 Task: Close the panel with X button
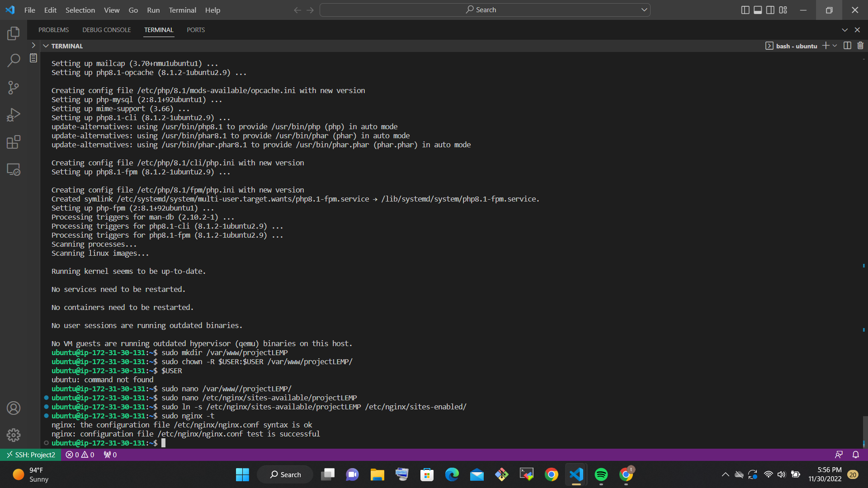tap(857, 30)
